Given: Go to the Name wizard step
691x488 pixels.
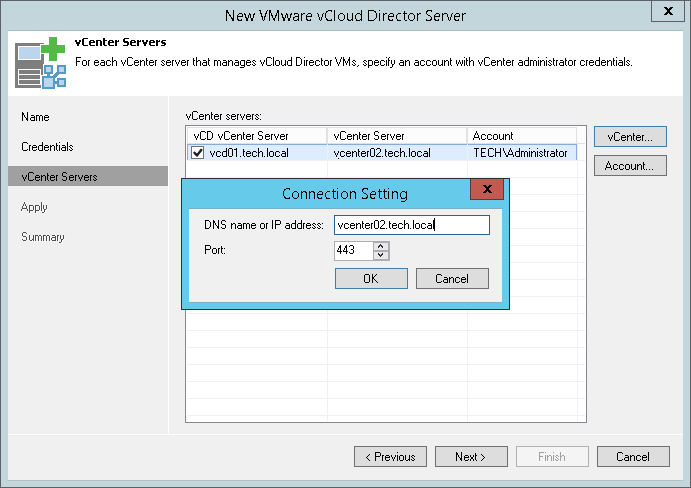Looking at the screenshot, I should tap(35, 117).
